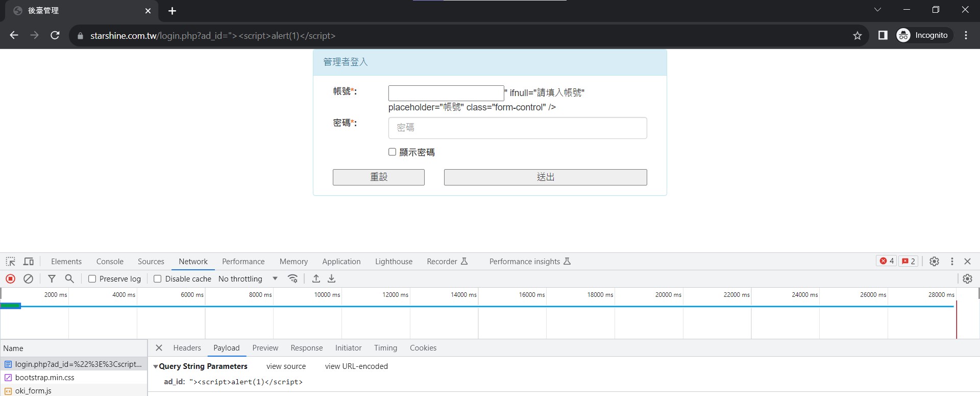Click the view source link
Screen dimensions: 980x396
286,366
